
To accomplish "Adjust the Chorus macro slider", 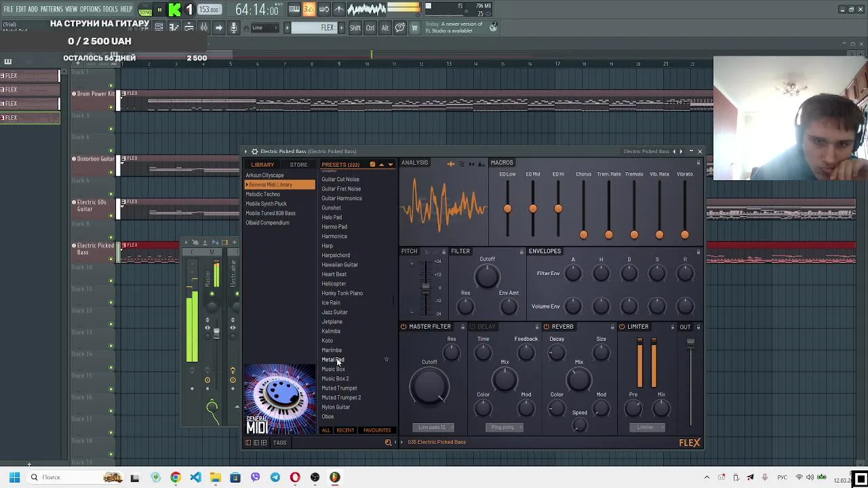I will point(583,235).
